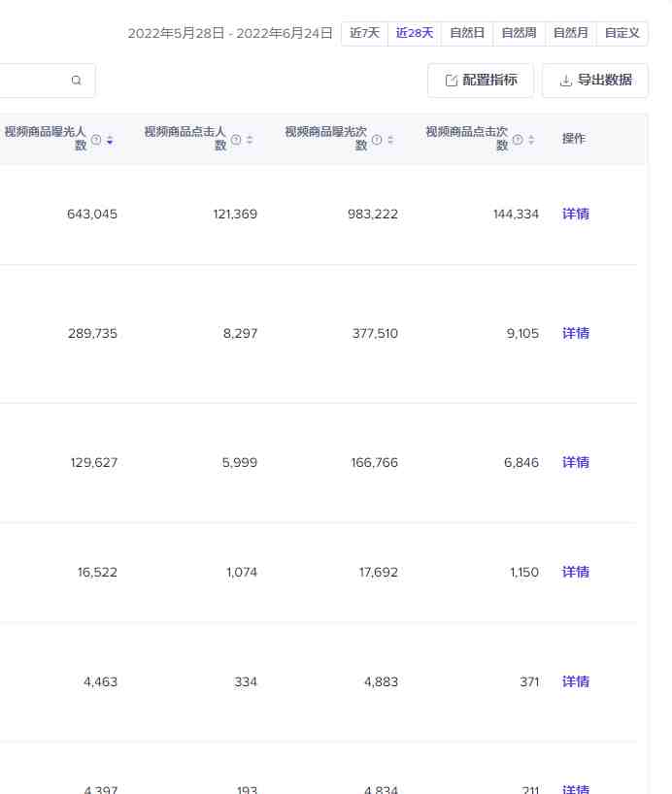The image size is (672, 794).
Task: Click the 视频商品曝光人数 column header
Action: (x=45, y=138)
